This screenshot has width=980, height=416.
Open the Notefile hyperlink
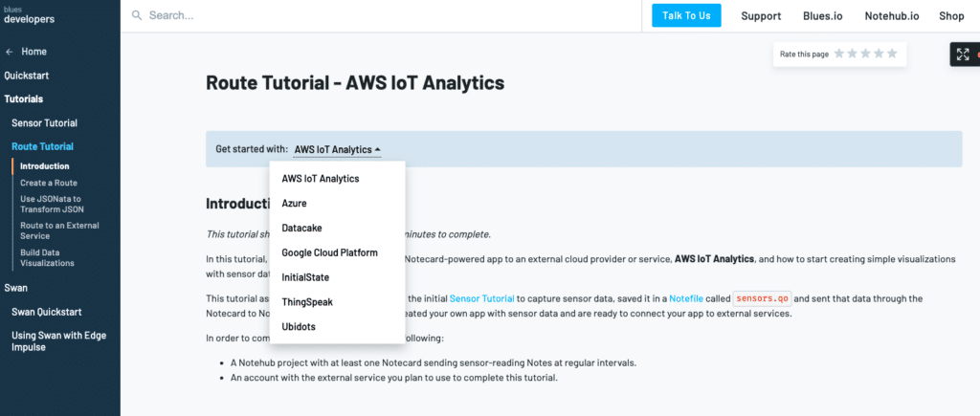click(x=686, y=298)
